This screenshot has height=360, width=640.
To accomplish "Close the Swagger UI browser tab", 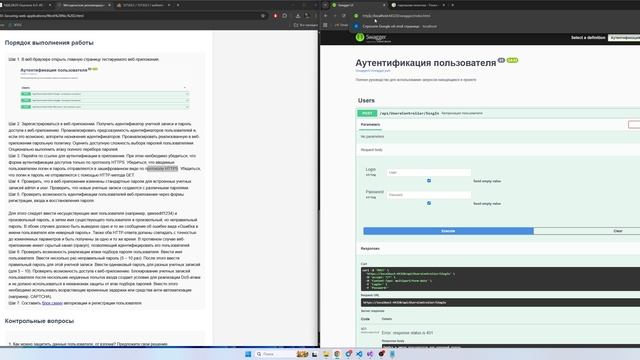I will pos(384,5).
